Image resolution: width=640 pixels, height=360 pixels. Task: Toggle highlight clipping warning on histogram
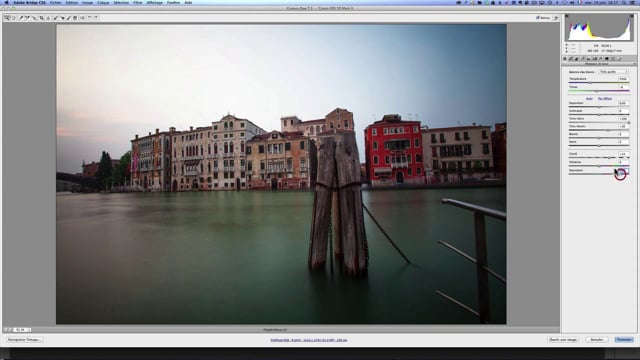click(632, 16)
